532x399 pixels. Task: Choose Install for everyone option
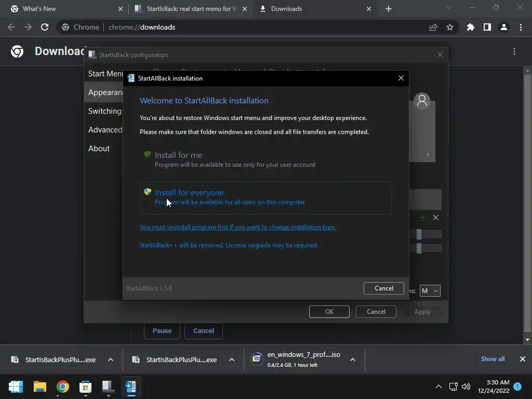[x=265, y=197]
